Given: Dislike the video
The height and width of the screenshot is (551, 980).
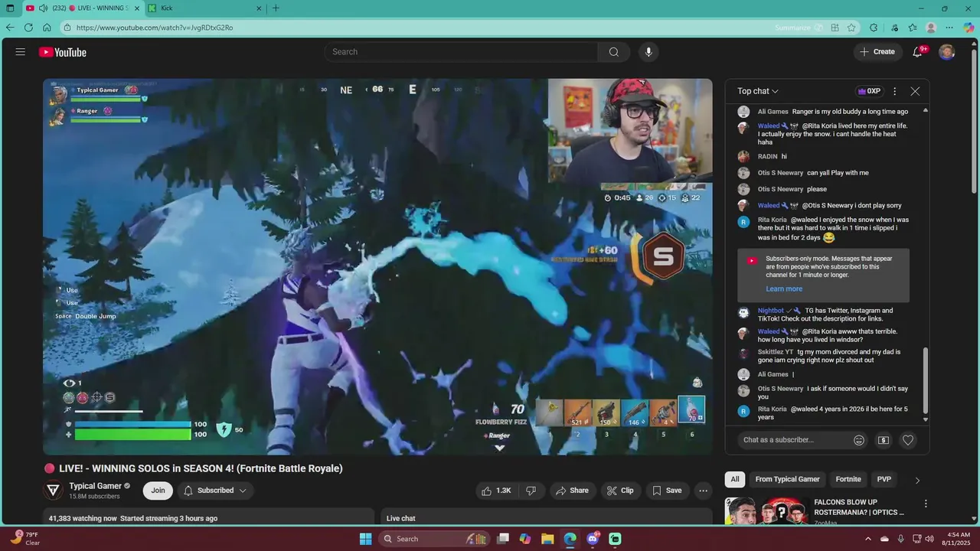Looking at the screenshot, I should tap(531, 491).
